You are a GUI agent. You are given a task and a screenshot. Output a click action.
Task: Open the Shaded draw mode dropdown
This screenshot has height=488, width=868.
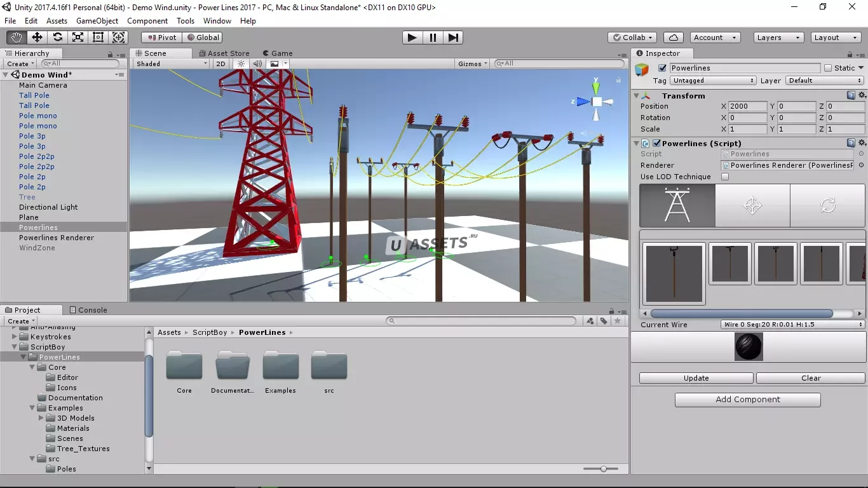[172, 64]
